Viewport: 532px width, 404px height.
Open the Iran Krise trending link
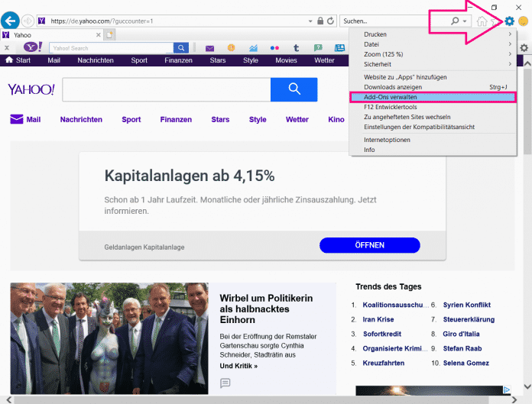378,319
